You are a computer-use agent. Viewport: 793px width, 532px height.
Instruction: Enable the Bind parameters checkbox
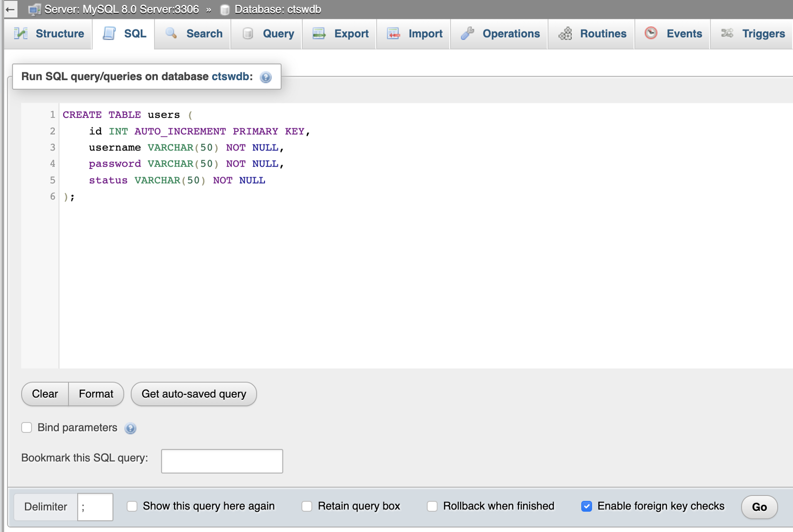(27, 427)
